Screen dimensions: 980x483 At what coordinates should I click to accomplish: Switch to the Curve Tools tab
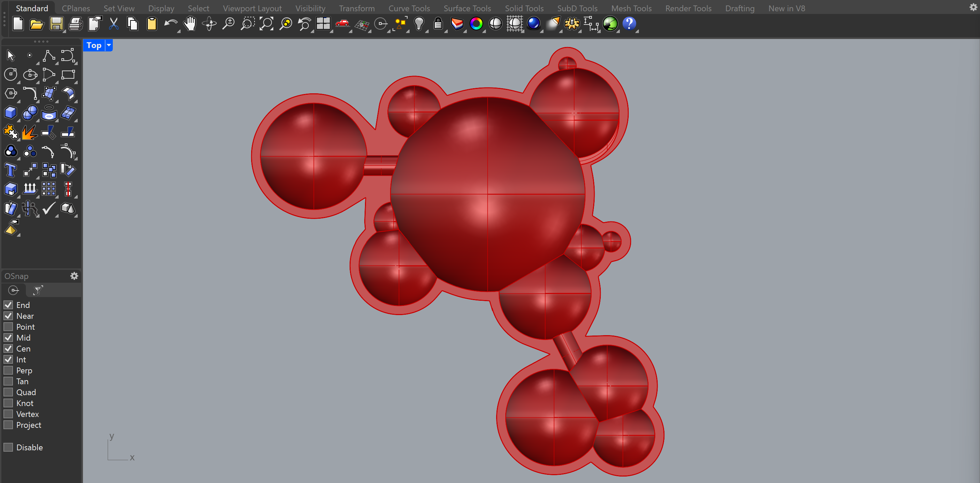coord(409,8)
